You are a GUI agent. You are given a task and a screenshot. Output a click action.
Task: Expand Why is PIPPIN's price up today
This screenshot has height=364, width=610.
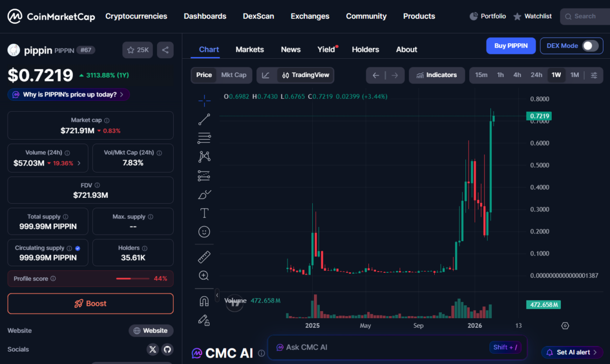68,94
